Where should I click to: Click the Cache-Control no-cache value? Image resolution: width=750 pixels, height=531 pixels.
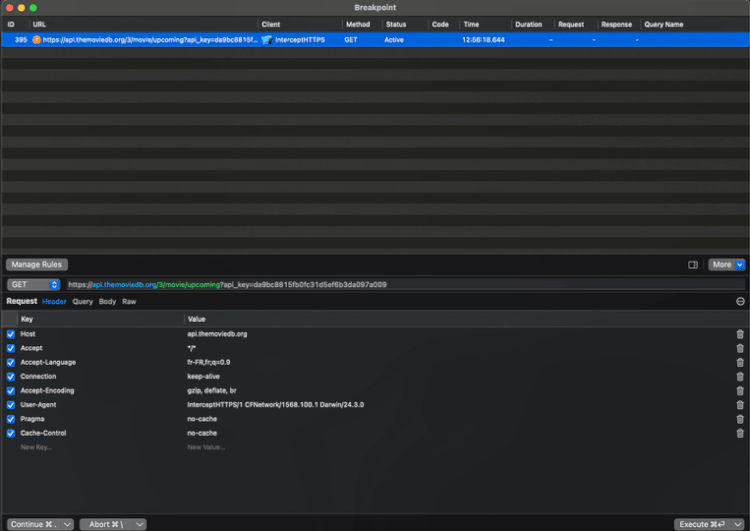(202, 433)
